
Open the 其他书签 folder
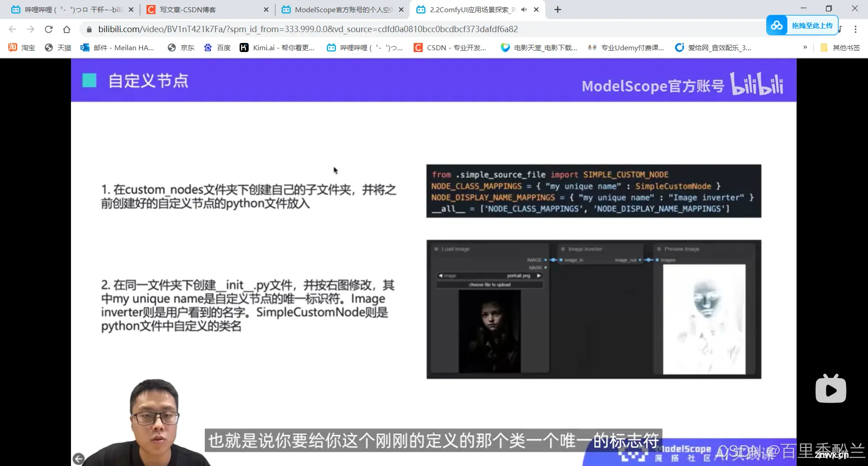click(x=840, y=48)
